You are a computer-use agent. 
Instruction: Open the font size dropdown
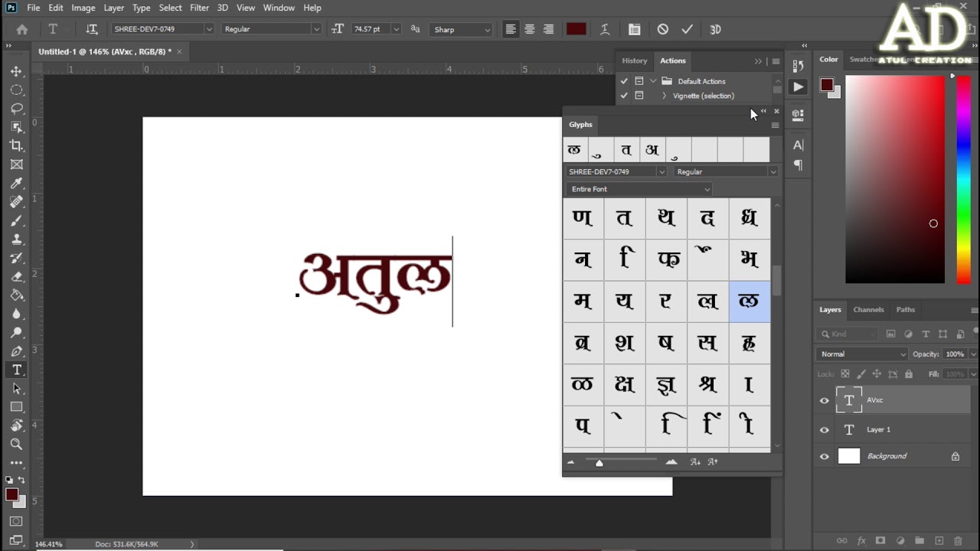tap(396, 29)
